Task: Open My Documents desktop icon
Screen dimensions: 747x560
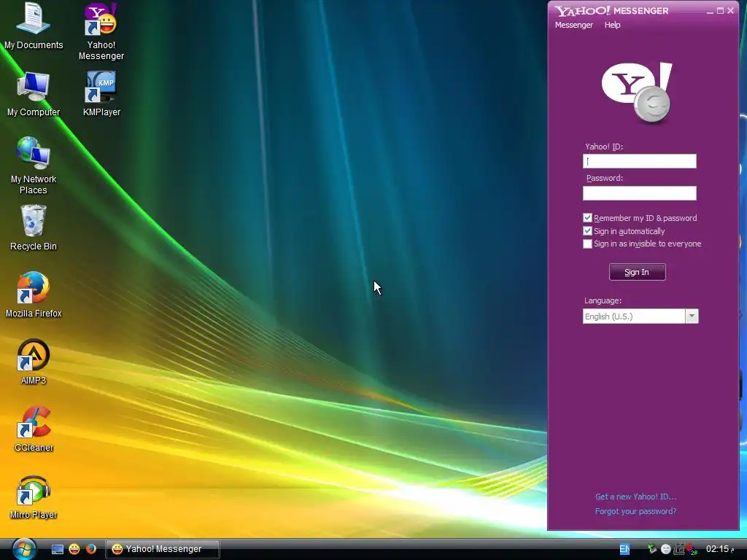Action: [34, 26]
